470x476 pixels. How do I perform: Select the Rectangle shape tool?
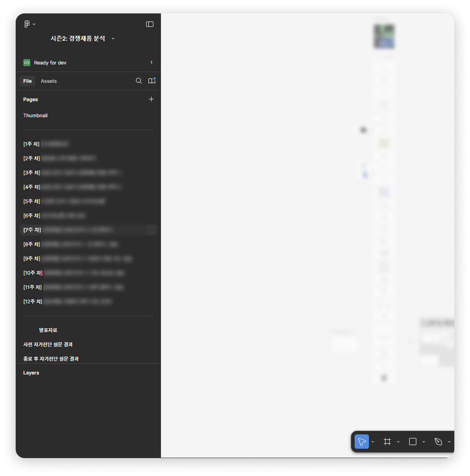point(413,442)
